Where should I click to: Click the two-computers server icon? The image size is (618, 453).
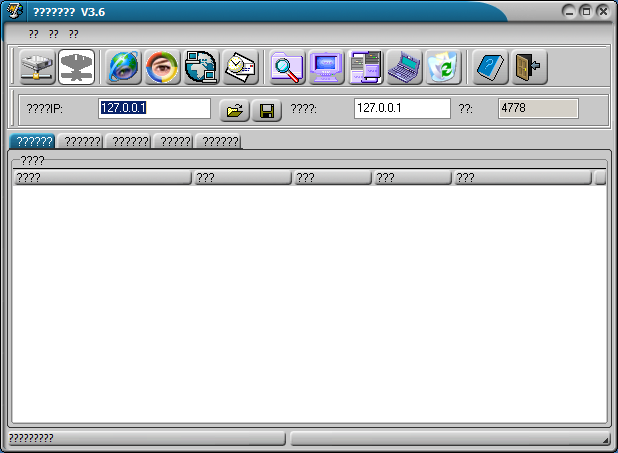pyautogui.click(x=365, y=67)
